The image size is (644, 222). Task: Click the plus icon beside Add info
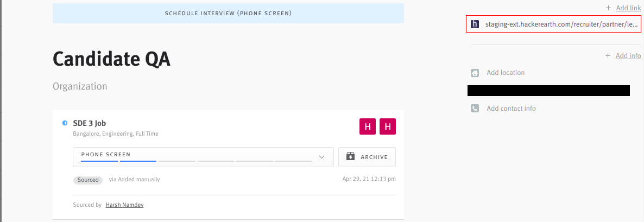pyautogui.click(x=608, y=56)
